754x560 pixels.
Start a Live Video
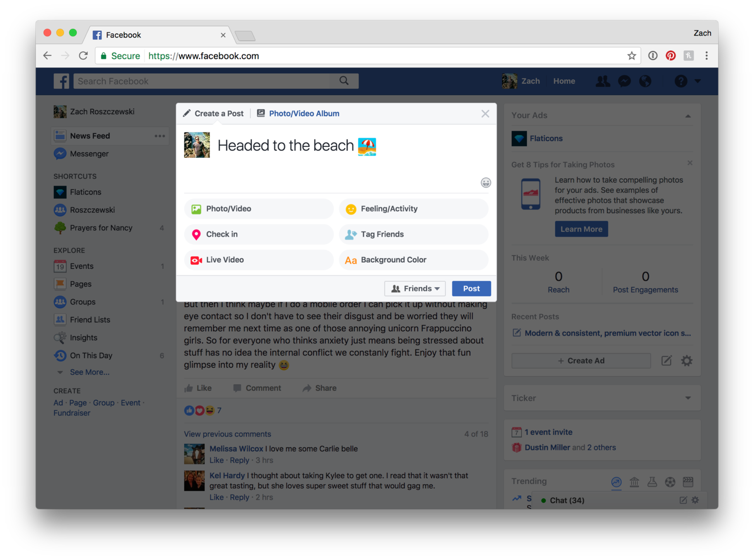click(x=259, y=260)
